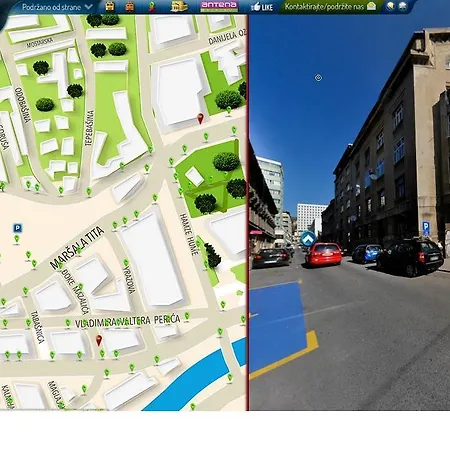Click the small circular hotspot in the sky
This screenshot has width=450, height=450.
pyautogui.click(x=318, y=78)
